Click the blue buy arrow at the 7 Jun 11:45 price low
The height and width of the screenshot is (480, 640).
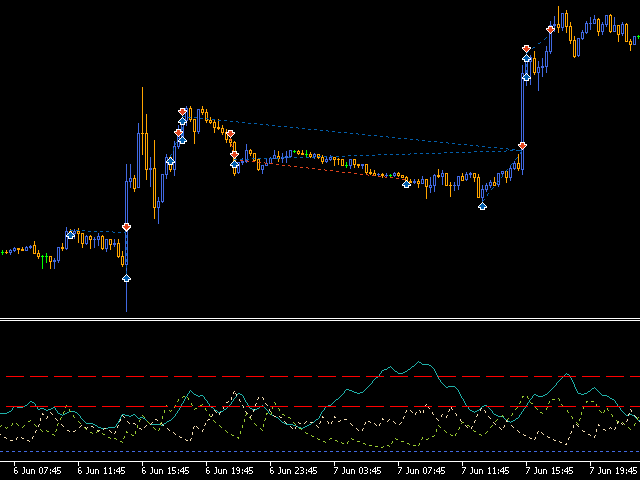[x=482, y=206]
